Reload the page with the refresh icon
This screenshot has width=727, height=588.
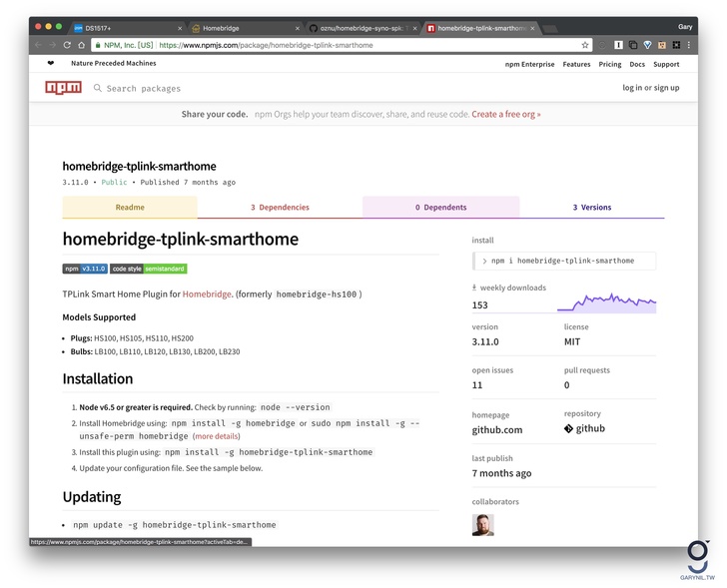(67, 45)
